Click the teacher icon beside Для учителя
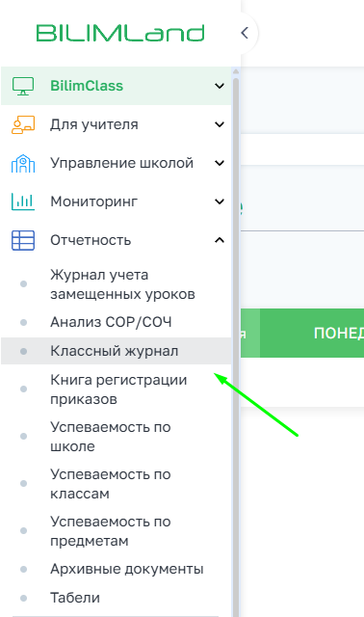 pos(23,124)
